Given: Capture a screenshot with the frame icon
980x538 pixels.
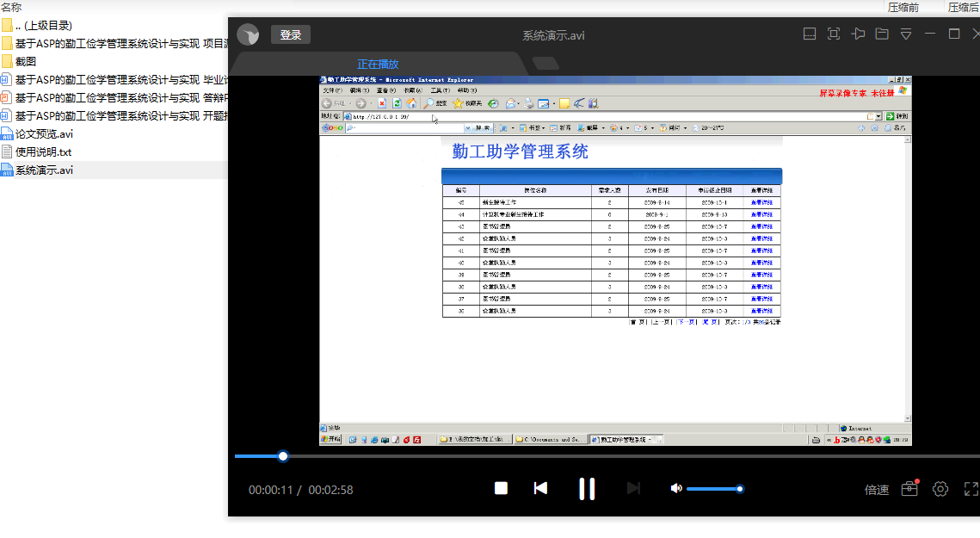Looking at the screenshot, I should [x=834, y=34].
